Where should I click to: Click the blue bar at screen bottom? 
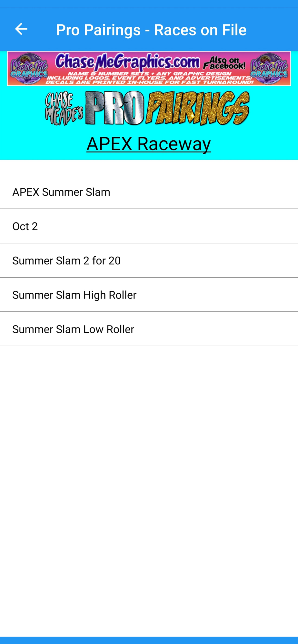[x=149, y=640]
